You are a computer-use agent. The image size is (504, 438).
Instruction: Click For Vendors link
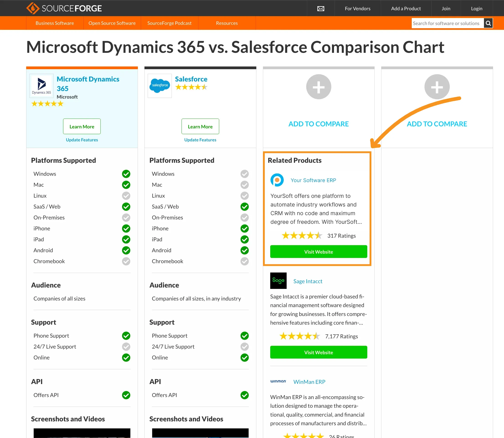tap(357, 9)
